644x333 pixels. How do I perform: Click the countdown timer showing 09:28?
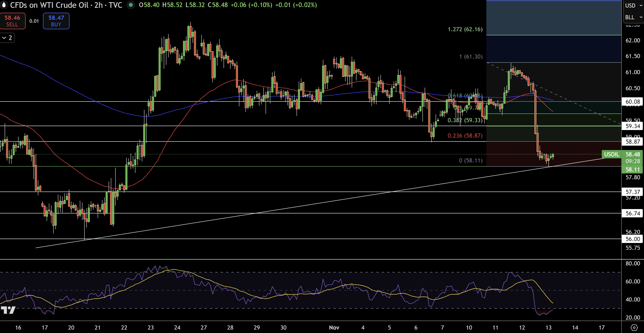633,161
